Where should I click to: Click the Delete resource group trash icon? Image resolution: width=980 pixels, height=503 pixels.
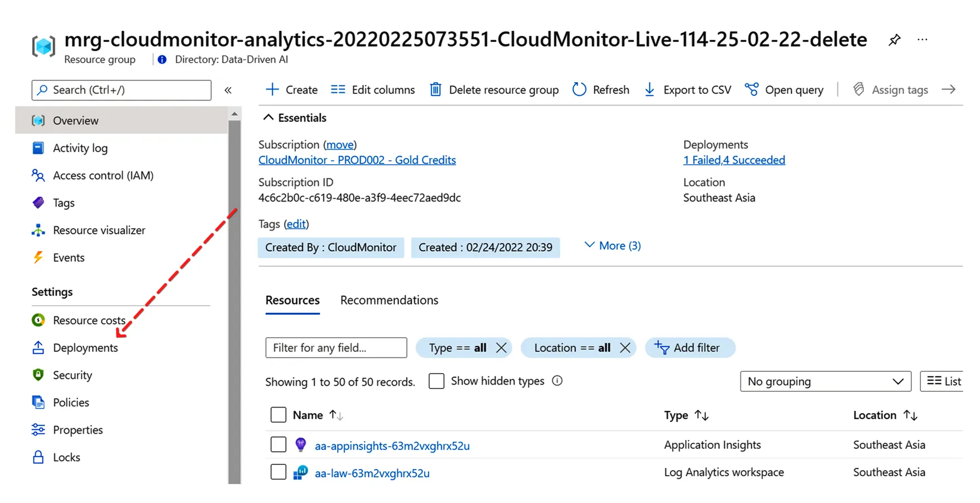(435, 89)
